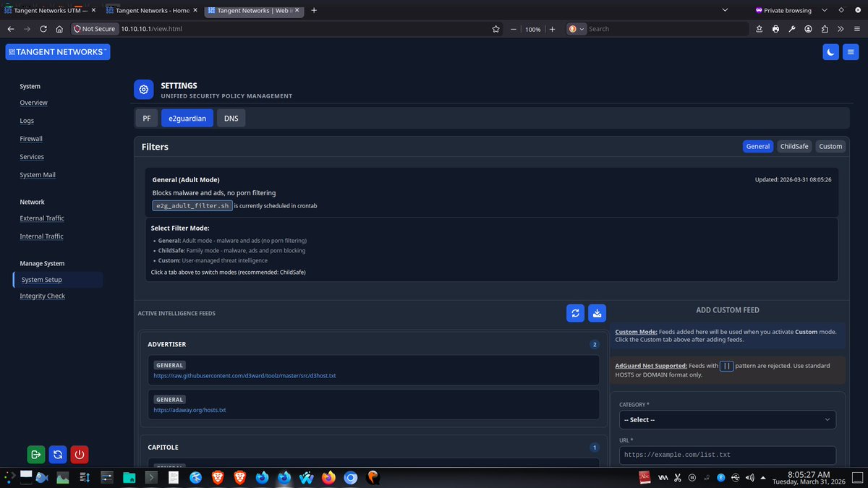868x488 pixels.
Task: Expand the hidden system tray icons
Action: point(763,477)
